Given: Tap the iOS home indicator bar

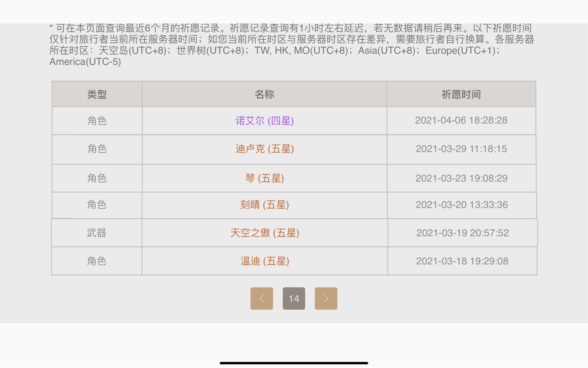Looking at the screenshot, I should tap(294, 363).
